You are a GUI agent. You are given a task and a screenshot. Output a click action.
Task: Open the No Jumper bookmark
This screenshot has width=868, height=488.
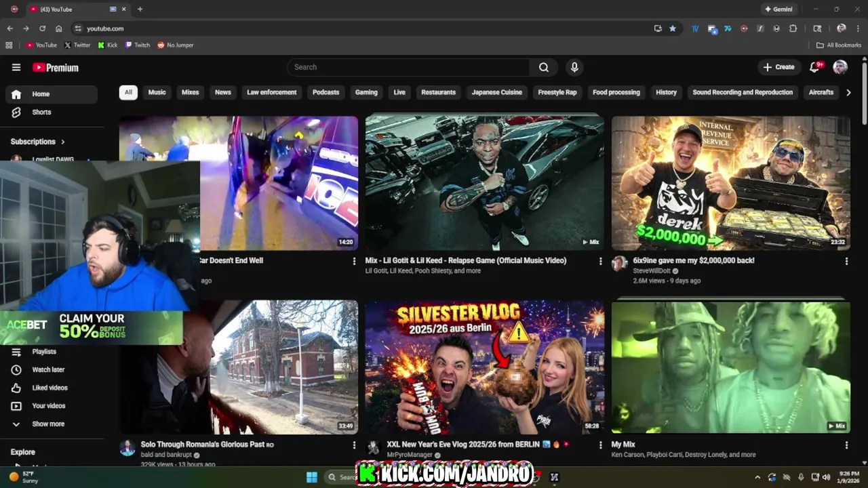click(x=176, y=45)
